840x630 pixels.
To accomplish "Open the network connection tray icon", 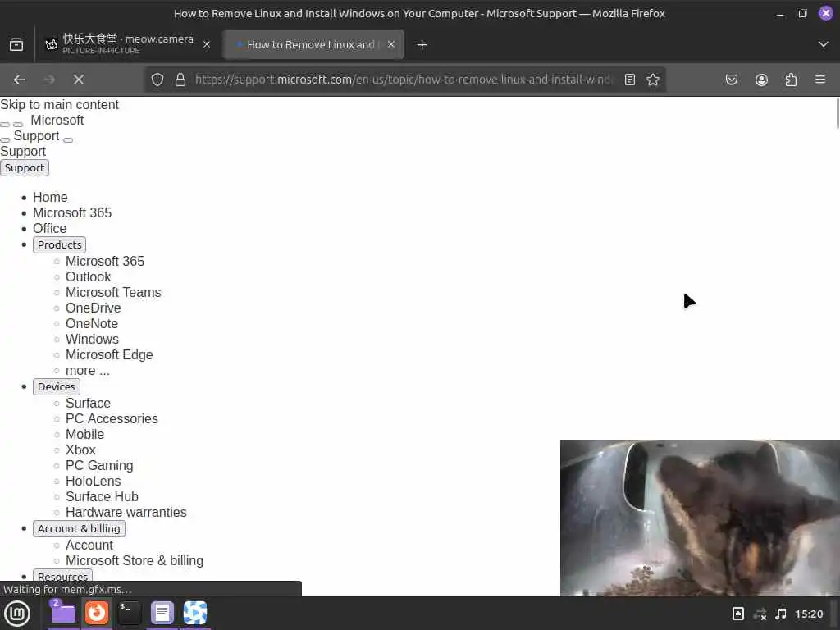I will point(760,614).
